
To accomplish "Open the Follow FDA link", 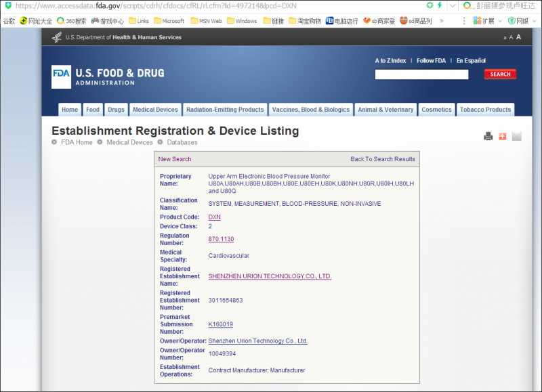I will [431, 61].
